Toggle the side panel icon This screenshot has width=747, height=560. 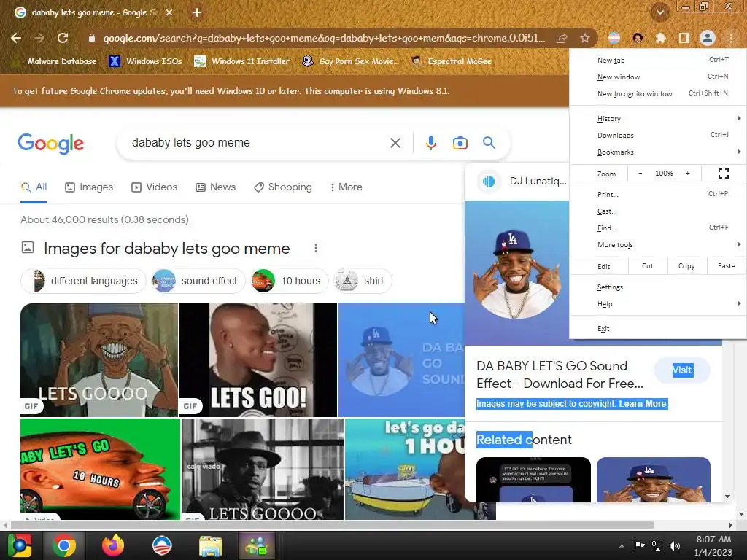(x=684, y=38)
